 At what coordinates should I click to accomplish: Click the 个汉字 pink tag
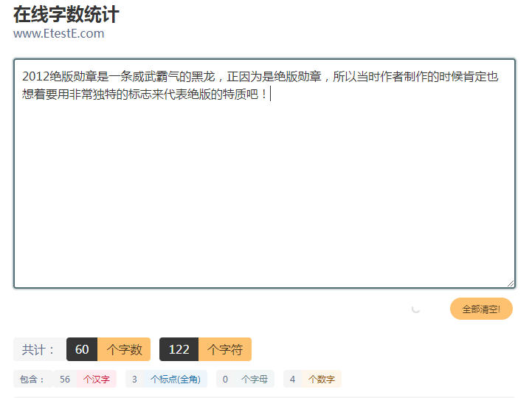coord(97,379)
